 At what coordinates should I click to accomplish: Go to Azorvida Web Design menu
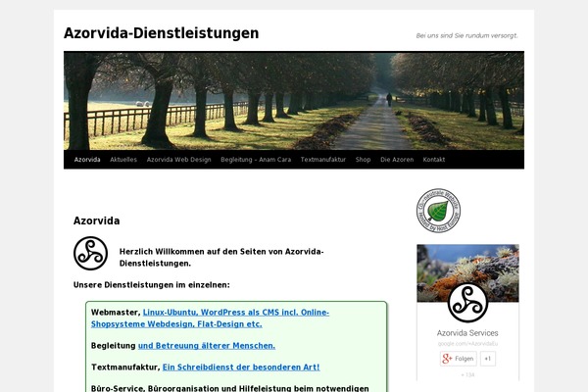click(179, 160)
